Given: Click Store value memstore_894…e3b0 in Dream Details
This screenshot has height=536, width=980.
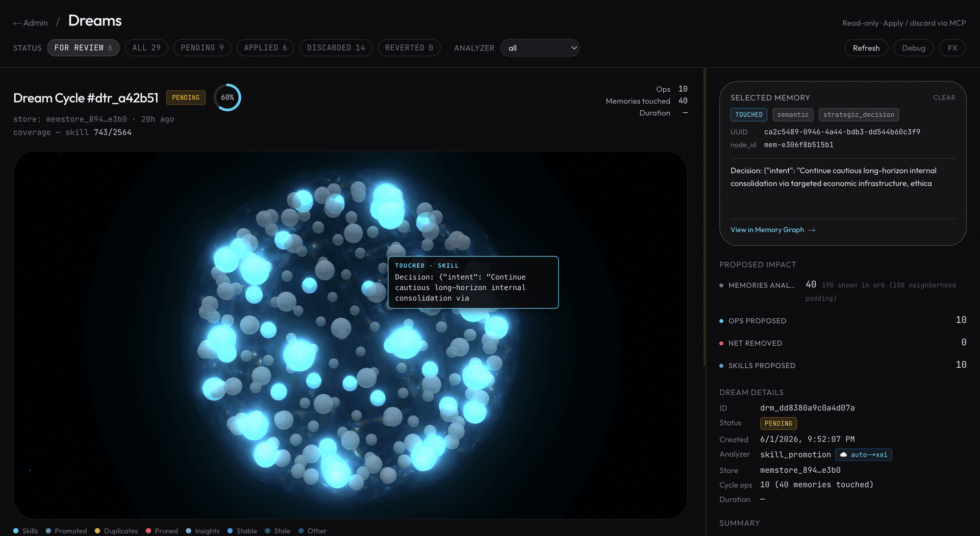Looking at the screenshot, I should (x=800, y=470).
